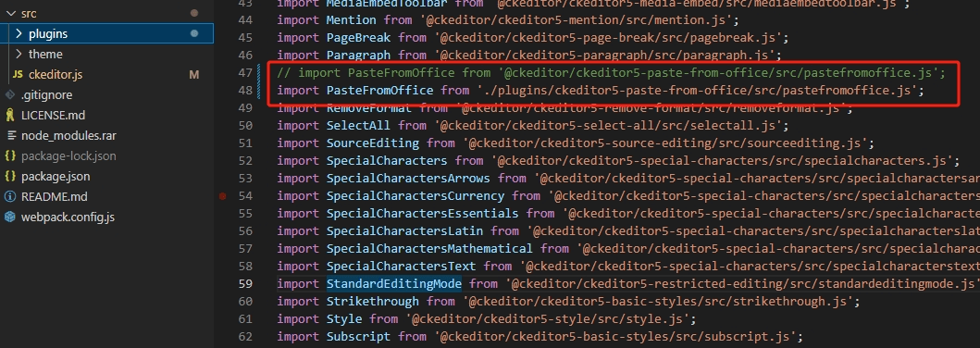
Task: Click line number 59 in gutter
Action: pos(245,283)
